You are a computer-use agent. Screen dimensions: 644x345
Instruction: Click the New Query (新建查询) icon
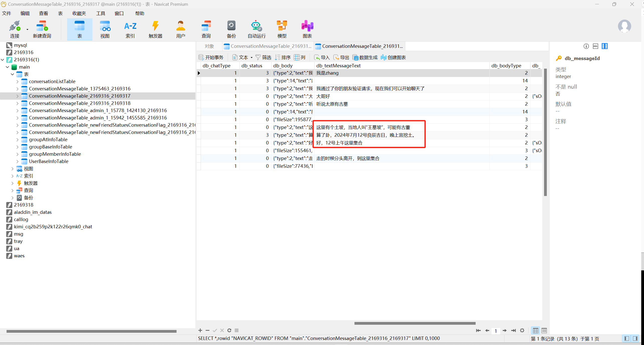[x=42, y=29]
